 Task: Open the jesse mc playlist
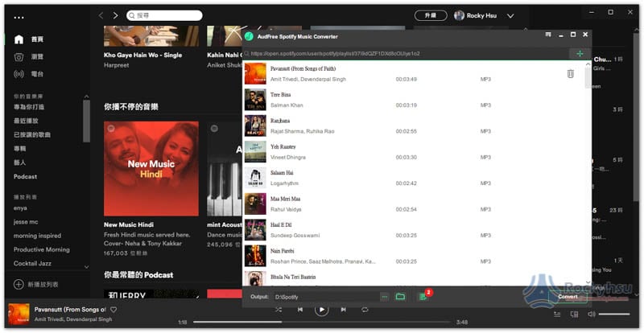pos(26,222)
